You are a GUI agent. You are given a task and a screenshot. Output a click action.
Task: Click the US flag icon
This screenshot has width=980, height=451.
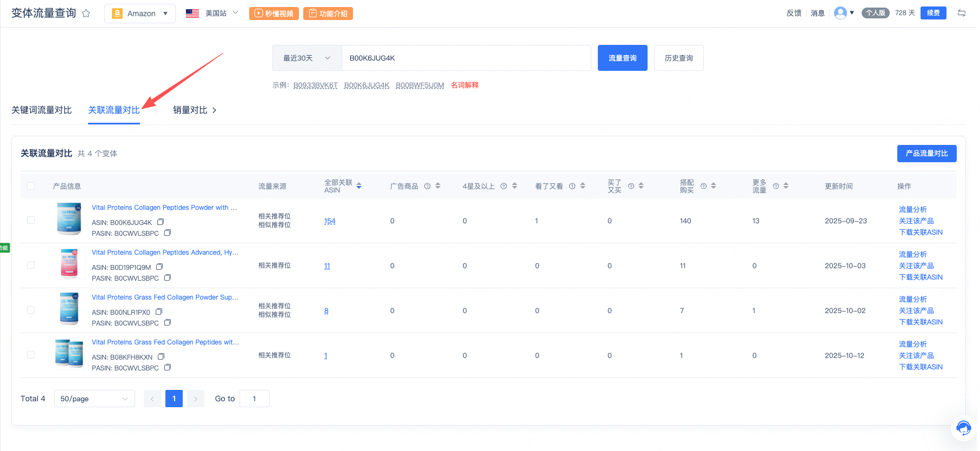pyautogui.click(x=192, y=14)
